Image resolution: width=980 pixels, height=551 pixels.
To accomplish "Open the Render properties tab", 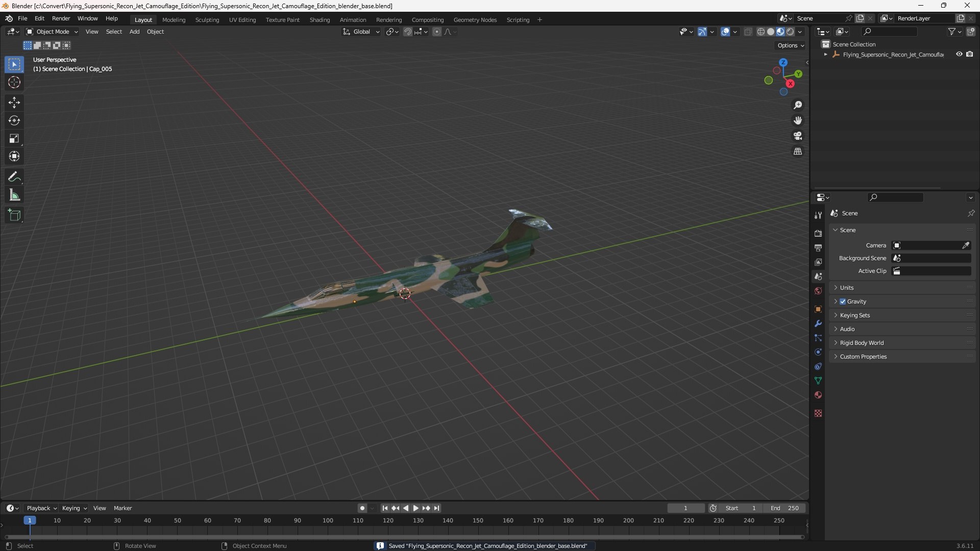I will click(818, 233).
